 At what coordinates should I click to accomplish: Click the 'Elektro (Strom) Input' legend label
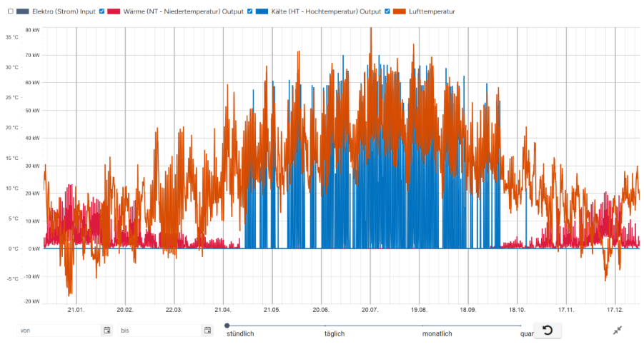64,11
